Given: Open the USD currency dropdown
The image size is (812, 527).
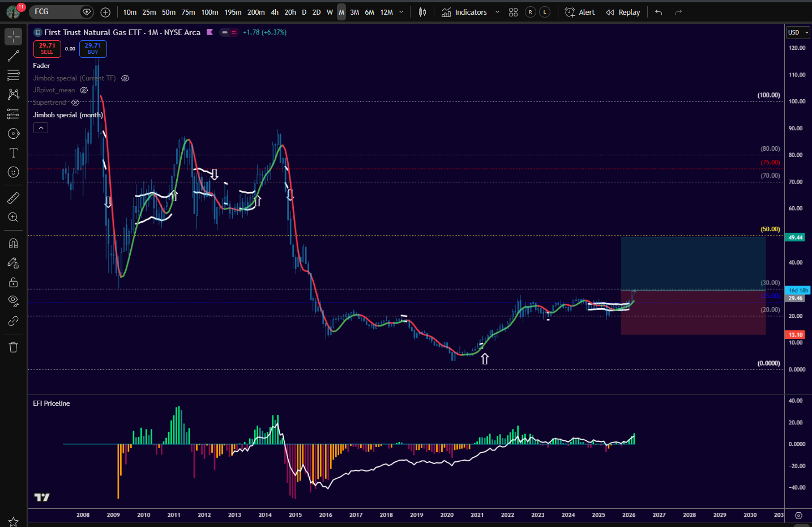Looking at the screenshot, I should tap(798, 32).
